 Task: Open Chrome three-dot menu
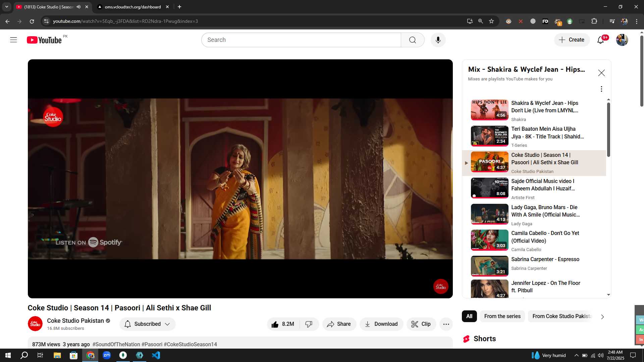[637, 21]
